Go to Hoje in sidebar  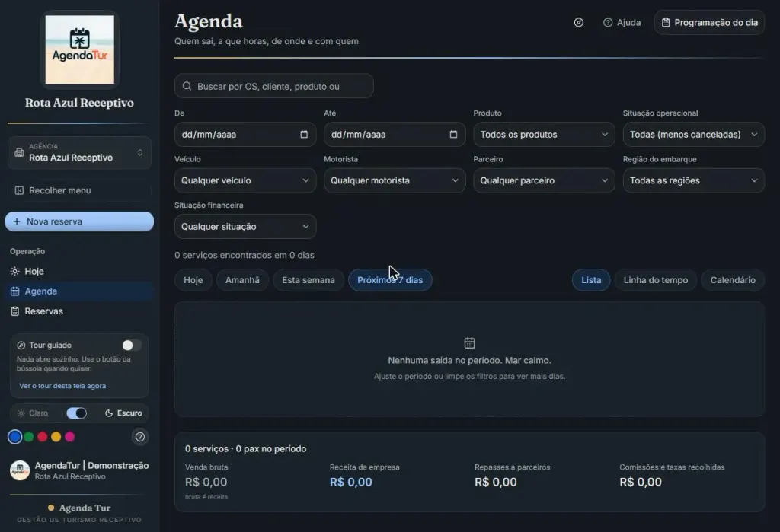pos(79,271)
